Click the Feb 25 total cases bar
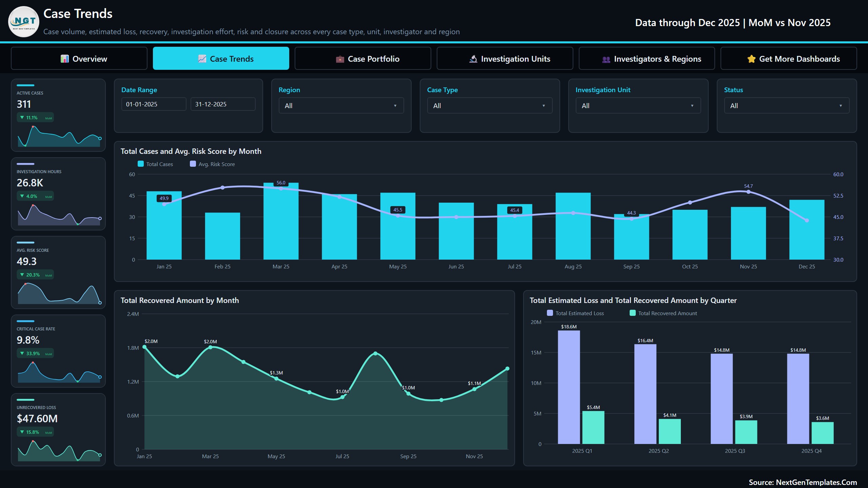This screenshot has height=488, width=868. (x=222, y=236)
